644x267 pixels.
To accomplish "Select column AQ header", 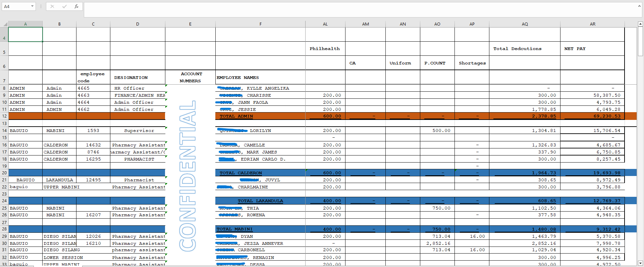I will click(x=525, y=24).
